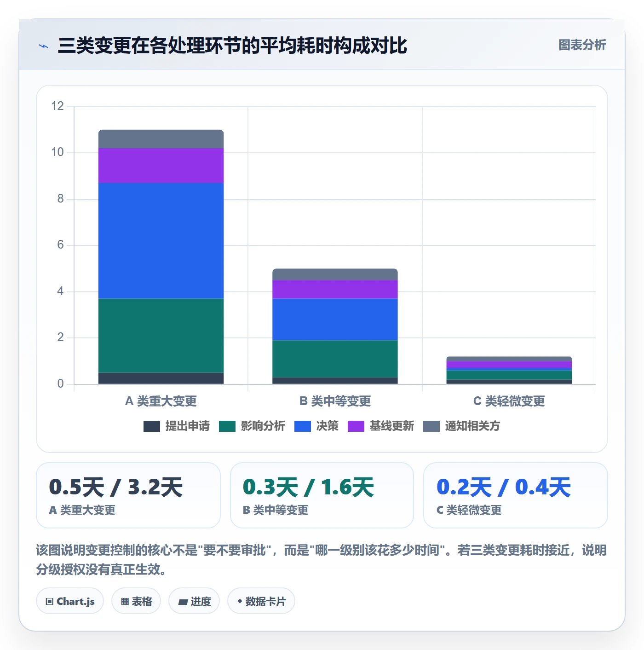Click the 基线更新 legend label

pyautogui.click(x=392, y=426)
